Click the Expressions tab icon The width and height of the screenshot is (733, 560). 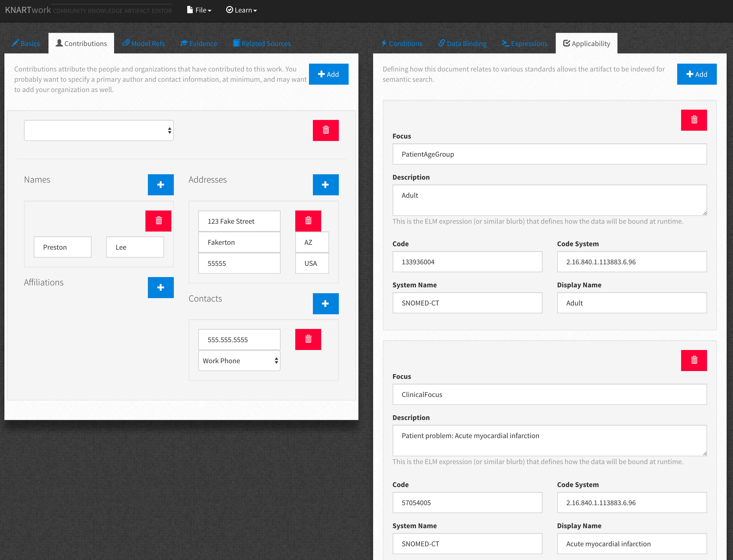tap(505, 43)
